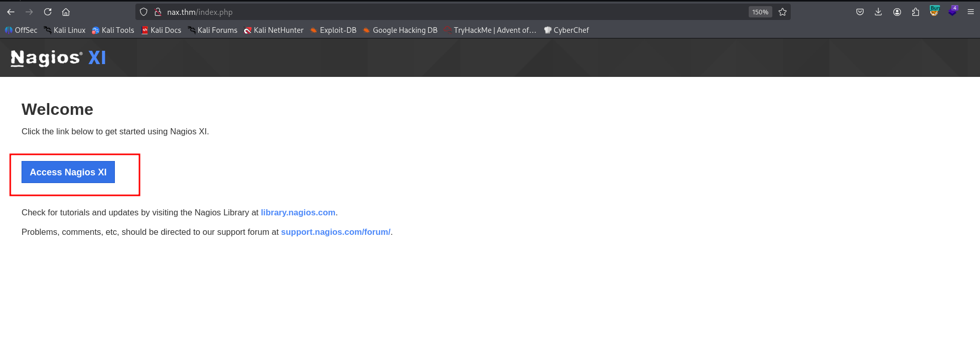
Task: Click the browser back arrow
Action: click(11, 12)
